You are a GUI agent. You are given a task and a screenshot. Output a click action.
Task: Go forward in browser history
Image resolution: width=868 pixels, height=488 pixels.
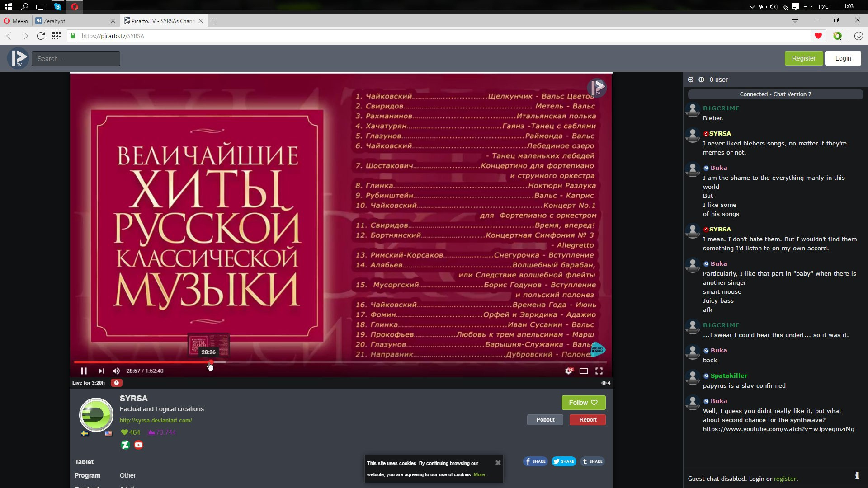click(x=25, y=36)
